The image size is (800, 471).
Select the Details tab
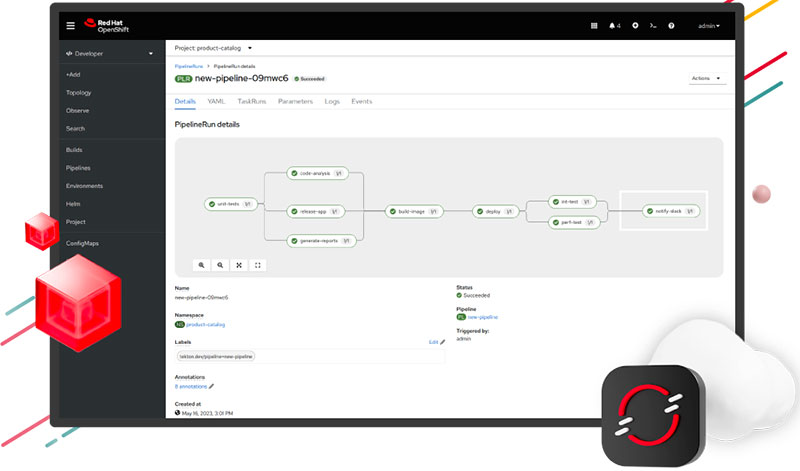coord(185,102)
